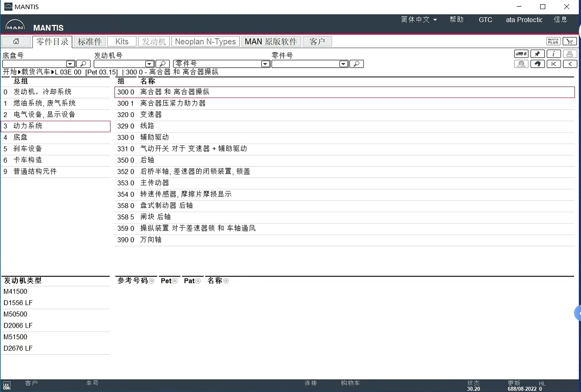Open the MAN 原版软件 tab

click(271, 41)
